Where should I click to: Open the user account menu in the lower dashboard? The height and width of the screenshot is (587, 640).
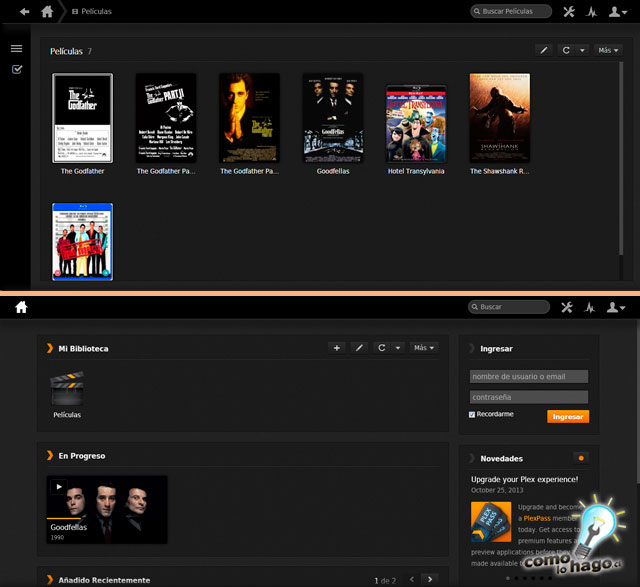tap(616, 307)
